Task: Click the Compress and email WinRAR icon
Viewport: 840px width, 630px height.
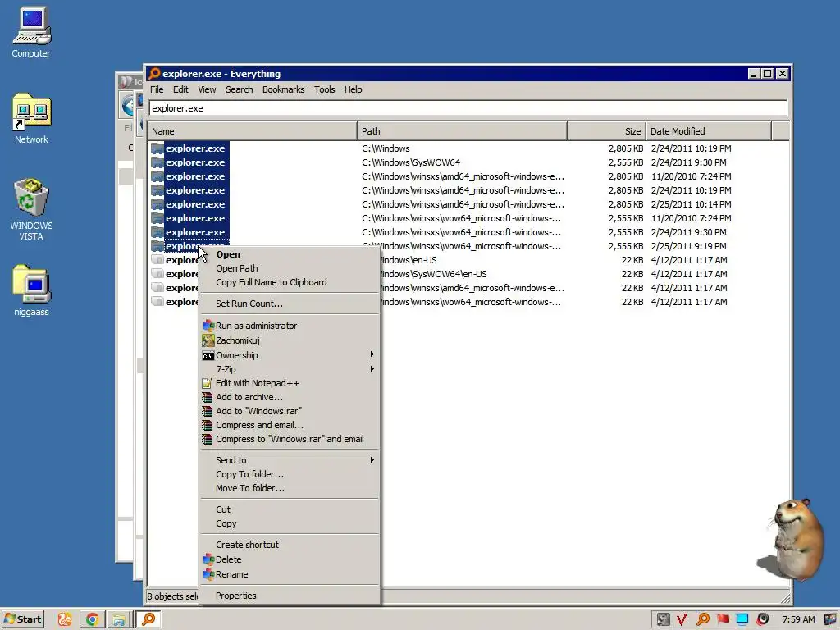Action: point(208,425)
